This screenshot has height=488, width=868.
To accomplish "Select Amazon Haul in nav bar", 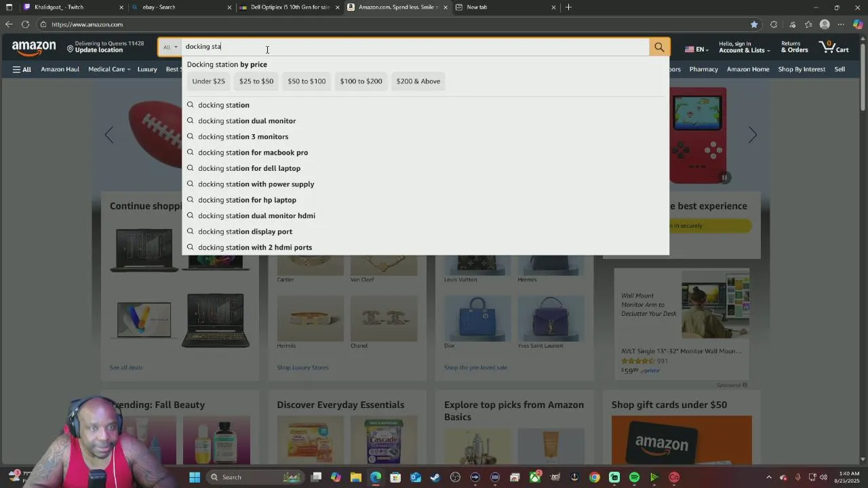I will (x=60, y=69).
